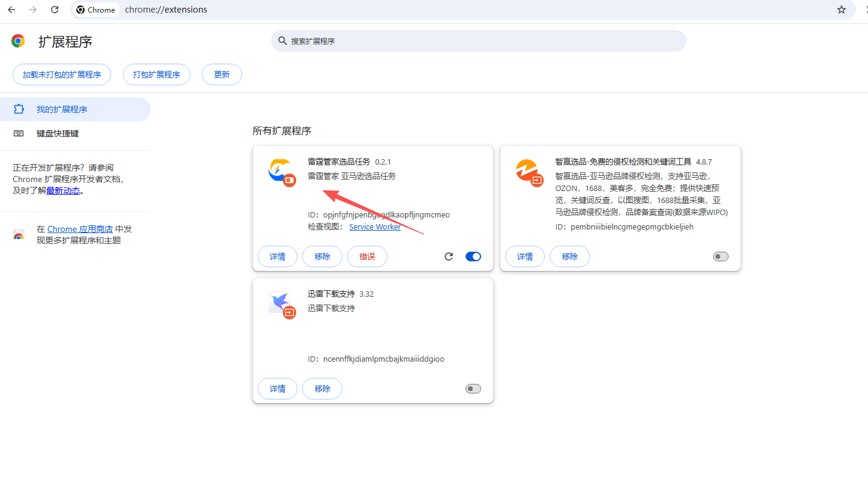The image size is (868, 489).
Task: Reload the page with refresh icon
Action: click(55, 10)
